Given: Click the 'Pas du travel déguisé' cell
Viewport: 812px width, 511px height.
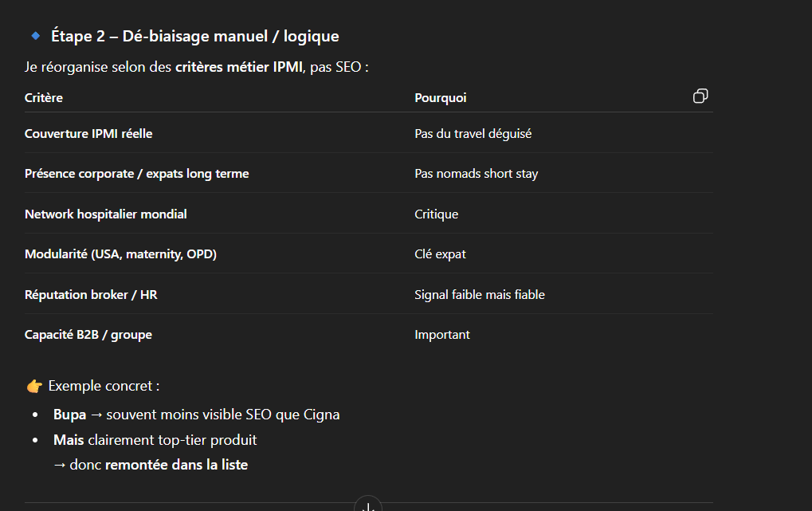Looking at the screenshot, I should pos(473,134).
